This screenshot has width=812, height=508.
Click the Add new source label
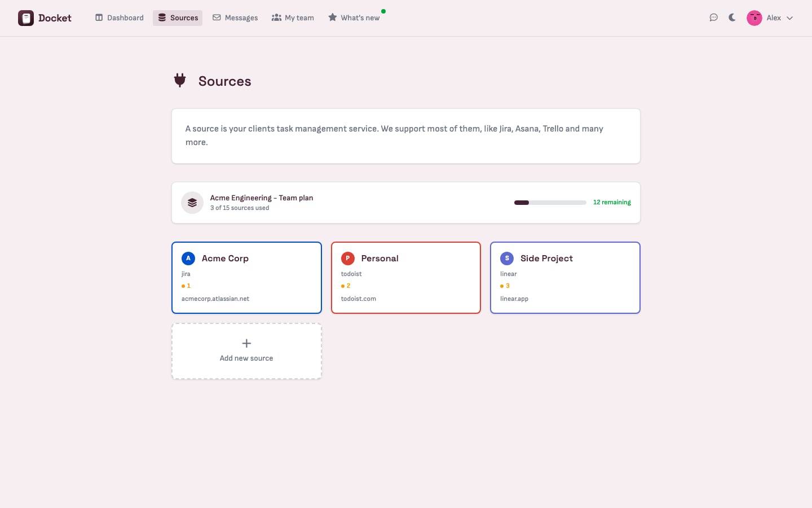tap(246, 358)
